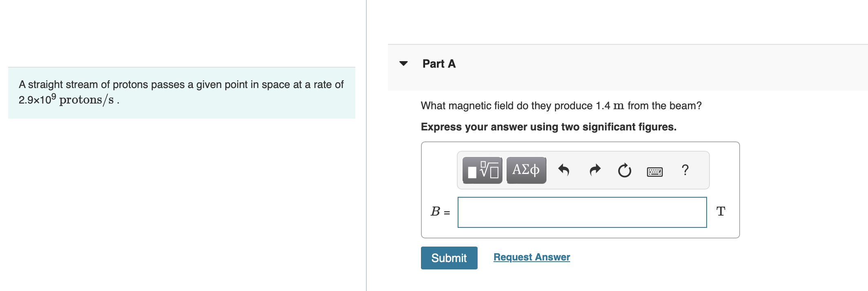Open the Request Answer link
Image resolution: width=868 pixels, height=291 pixels.
coord(531,257)
